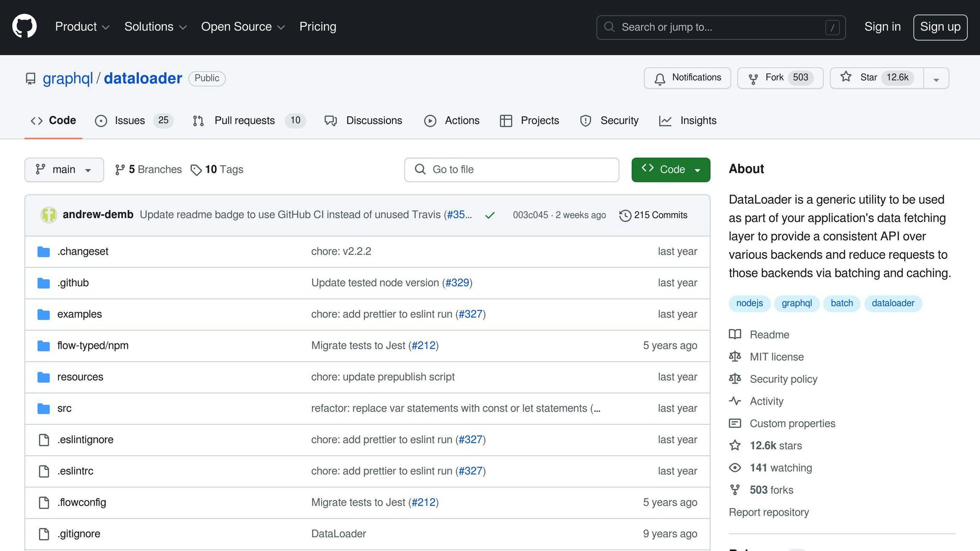Click the Sign up button

[x=940, y=27]
